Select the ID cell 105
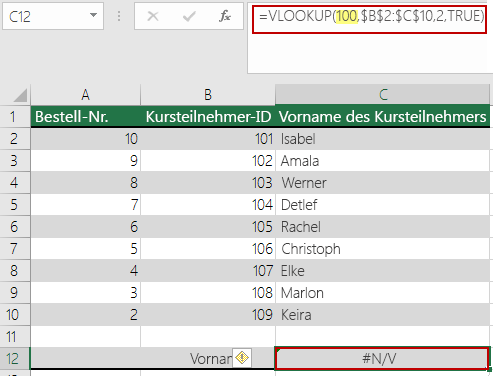This screenshot has width=493, height=376. coord(208,227)
